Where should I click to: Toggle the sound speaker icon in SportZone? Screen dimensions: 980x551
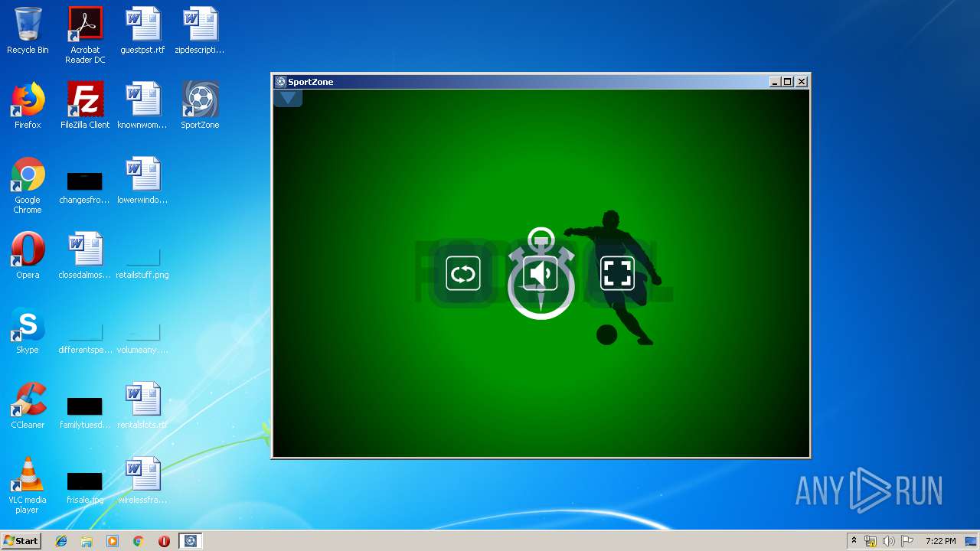click(x=541, y=273)
